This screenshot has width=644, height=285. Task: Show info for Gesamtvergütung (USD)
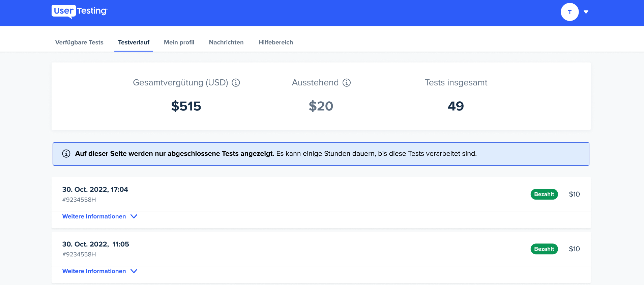coord(236,83)
